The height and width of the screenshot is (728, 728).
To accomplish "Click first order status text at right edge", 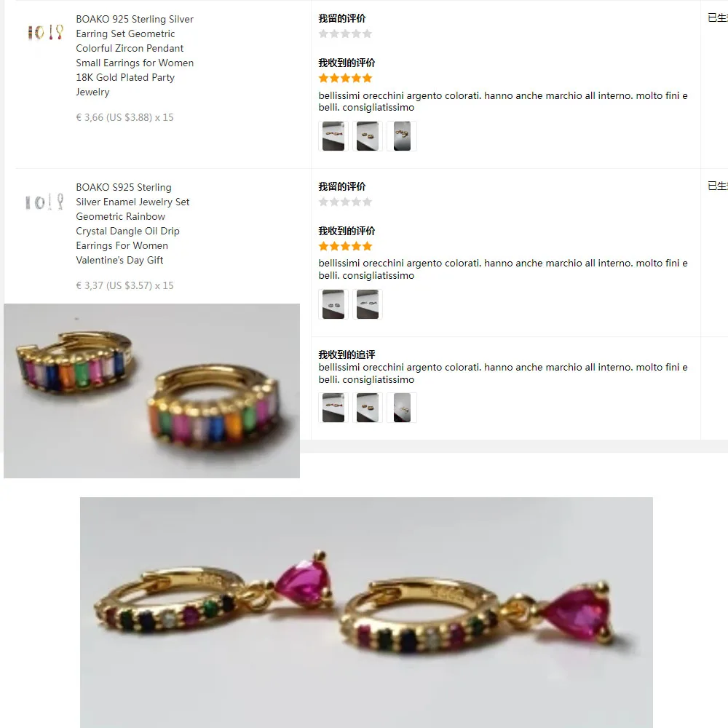I will point(717,17).
